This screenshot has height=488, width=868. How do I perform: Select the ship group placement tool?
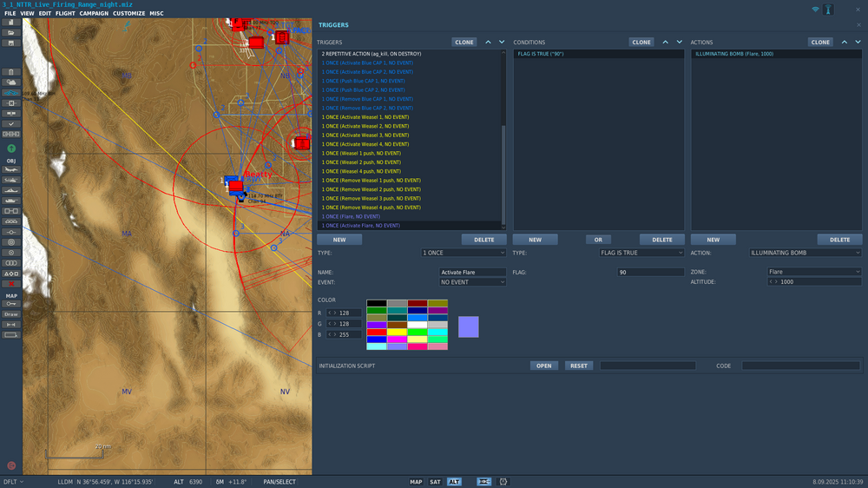[x=11, y=190]
